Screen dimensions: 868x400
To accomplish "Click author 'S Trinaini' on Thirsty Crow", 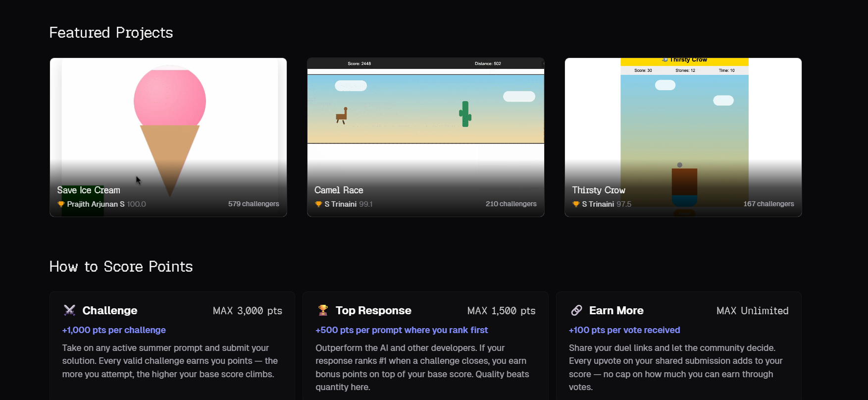I will pyautogui.click(x=598, y=204).
